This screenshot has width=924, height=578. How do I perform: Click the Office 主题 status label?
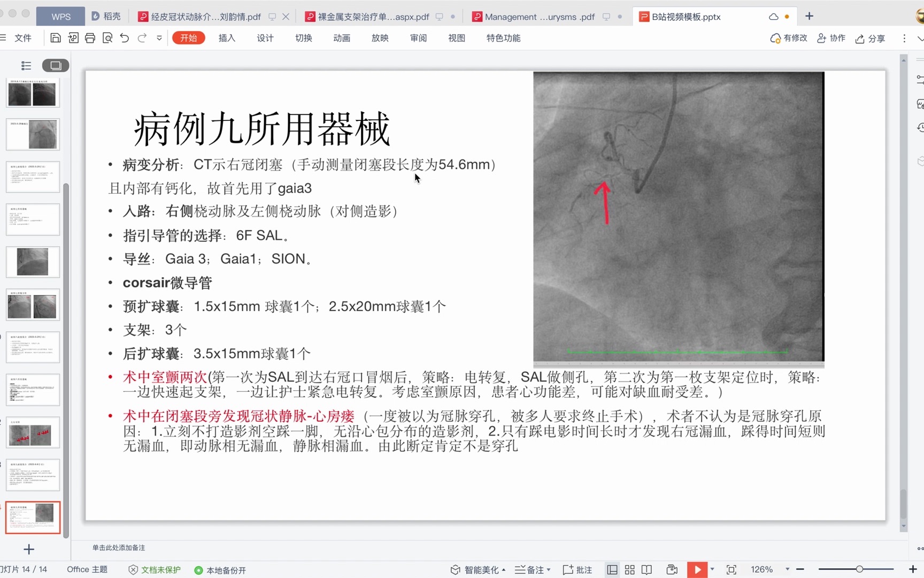point(87,569)
